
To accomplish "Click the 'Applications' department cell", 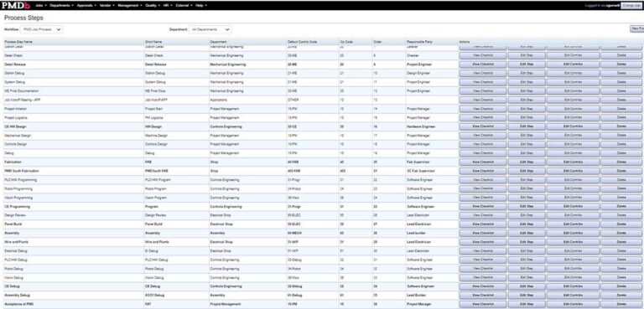I will [x=247, y=100].
